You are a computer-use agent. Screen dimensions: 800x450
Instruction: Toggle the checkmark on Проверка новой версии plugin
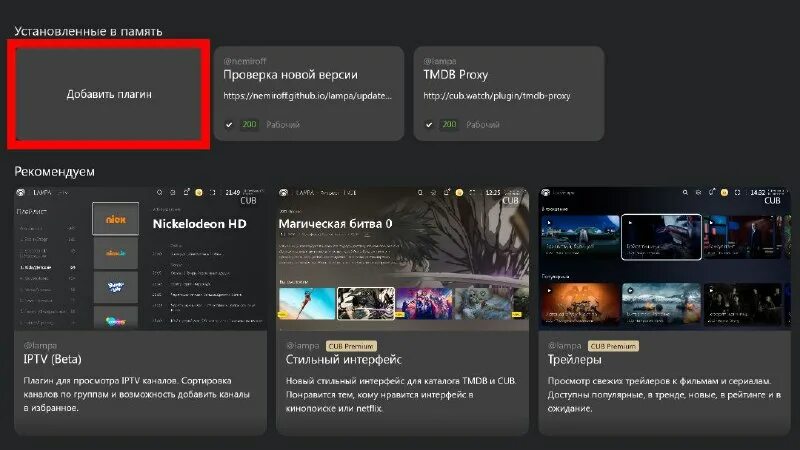(x=229, y=124)
